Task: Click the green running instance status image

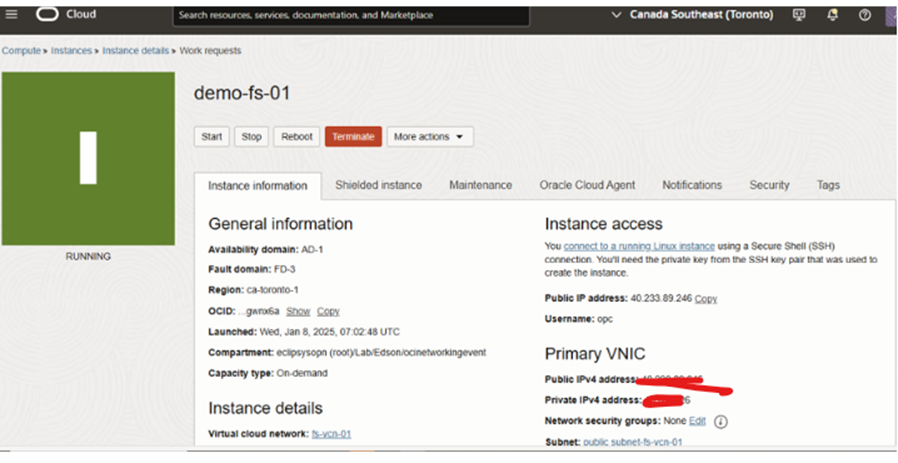Action: click(88, 158)
